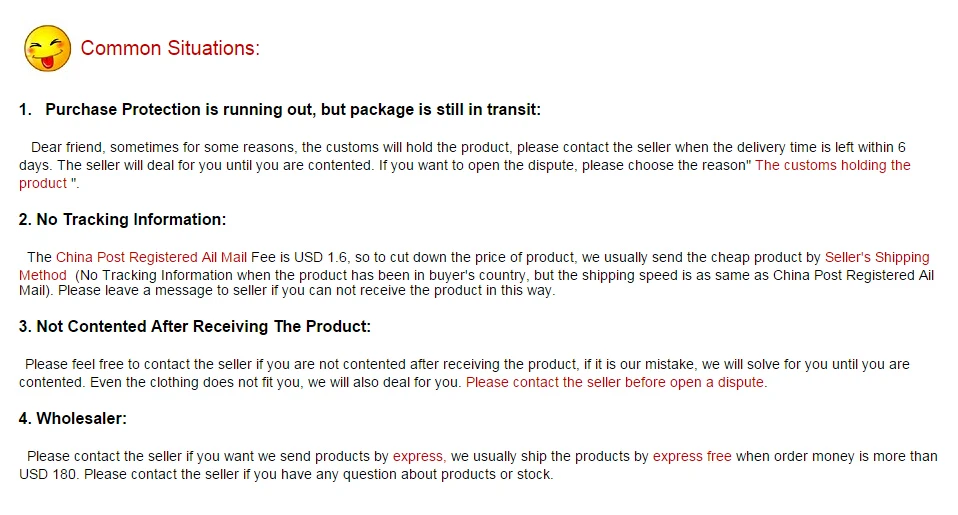
Task: Click the red word 'product' after customs
Action: [x=43, y=183]
